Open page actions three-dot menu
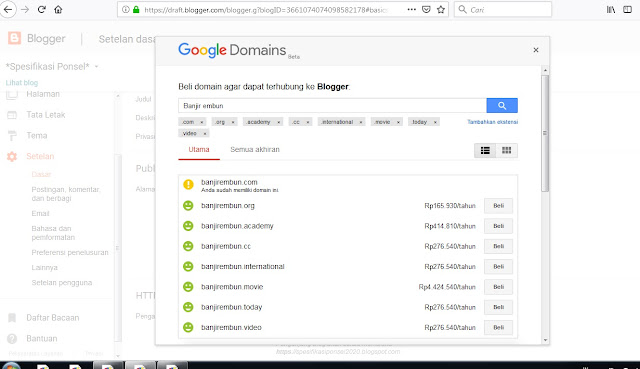This screenshot has width=640, height=369. tap(411, 9)
